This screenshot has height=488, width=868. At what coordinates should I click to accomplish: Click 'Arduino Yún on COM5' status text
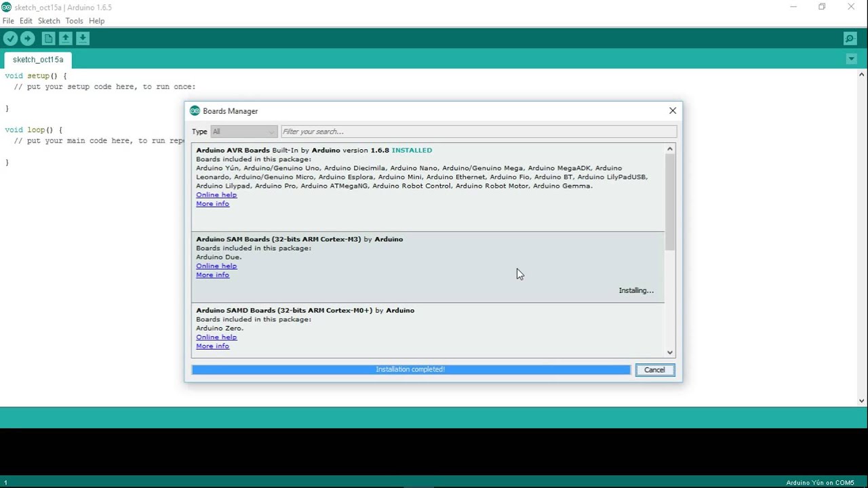point(820,483)
